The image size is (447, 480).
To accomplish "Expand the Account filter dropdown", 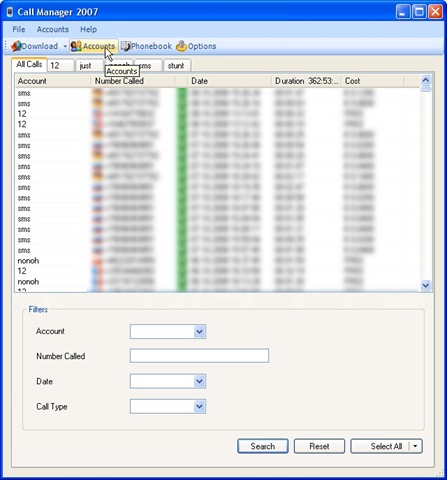I will tap(199, 332).
